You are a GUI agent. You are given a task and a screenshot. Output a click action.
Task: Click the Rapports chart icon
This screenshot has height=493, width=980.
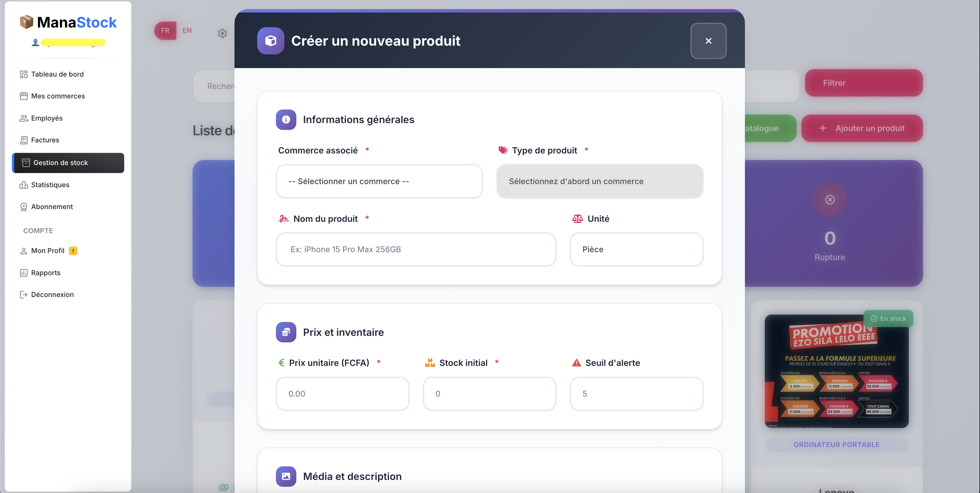pos(24,273)
